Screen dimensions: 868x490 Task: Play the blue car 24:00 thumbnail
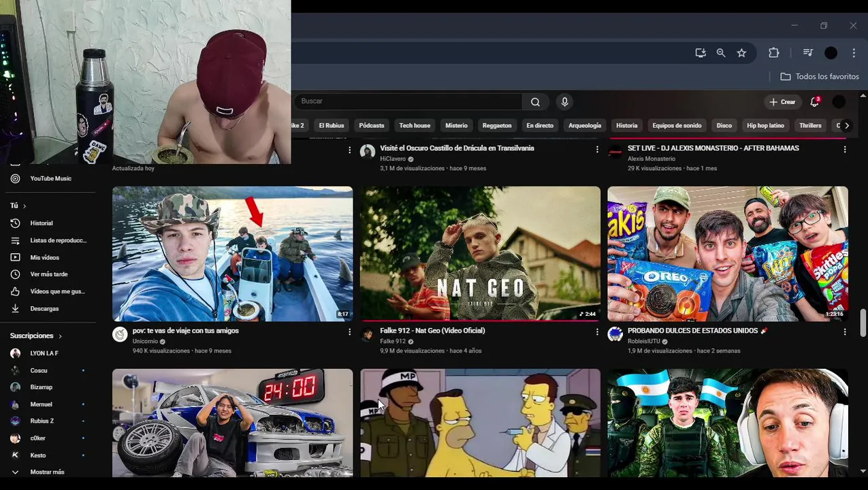pos(233,423)
